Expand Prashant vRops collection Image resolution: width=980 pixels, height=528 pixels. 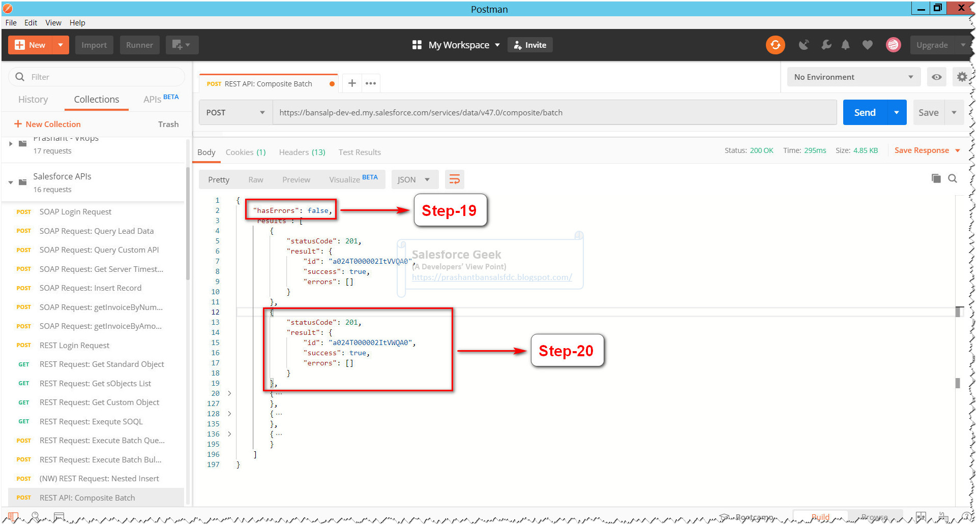(11, 144)
